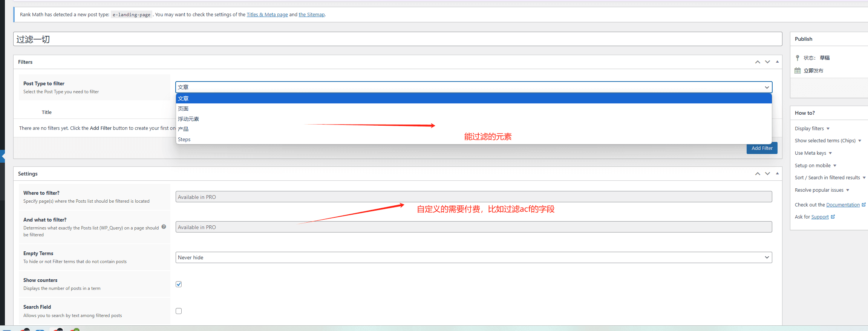Click the calendar icon next to 立即发布
868x331 pixels.
tap(798, 71)
